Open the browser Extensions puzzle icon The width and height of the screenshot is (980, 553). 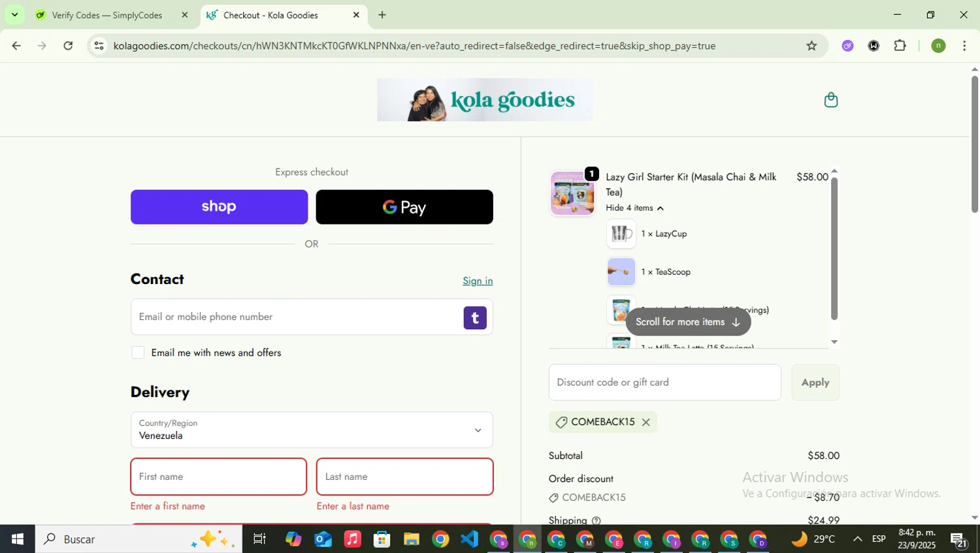pyautogui.click(x=900, y=46)
